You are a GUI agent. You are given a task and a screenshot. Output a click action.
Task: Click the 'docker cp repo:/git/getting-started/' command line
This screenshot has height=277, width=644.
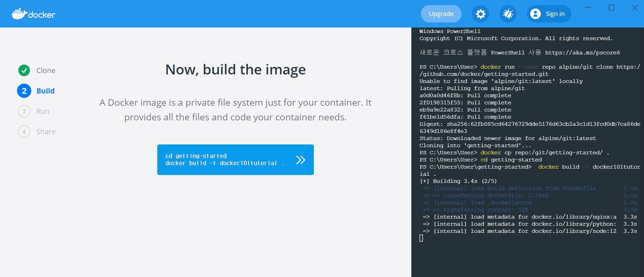pos(514,153)
